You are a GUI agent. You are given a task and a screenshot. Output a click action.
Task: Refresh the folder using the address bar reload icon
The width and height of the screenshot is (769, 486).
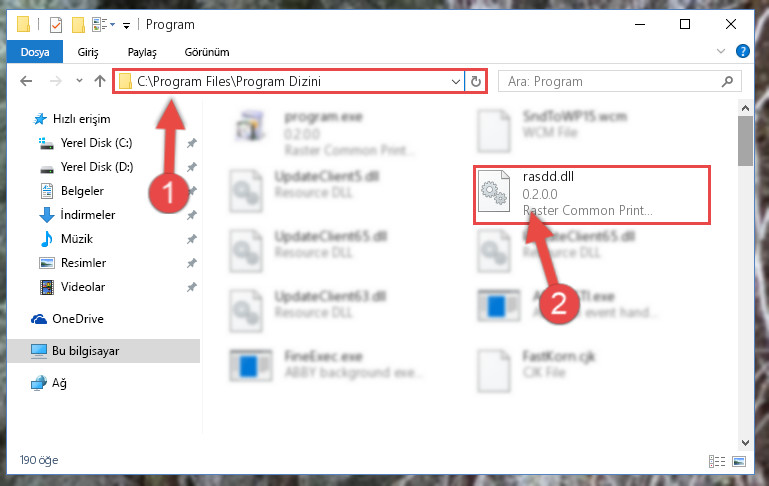[x=476, y=81]
